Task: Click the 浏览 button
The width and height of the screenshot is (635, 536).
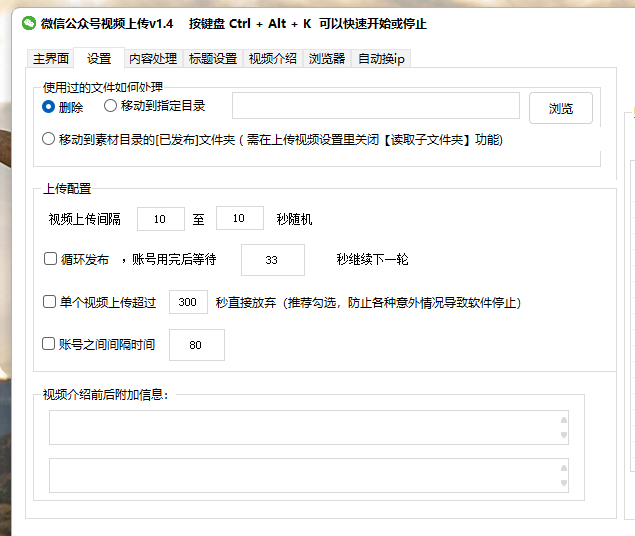Action: [561, 108]
